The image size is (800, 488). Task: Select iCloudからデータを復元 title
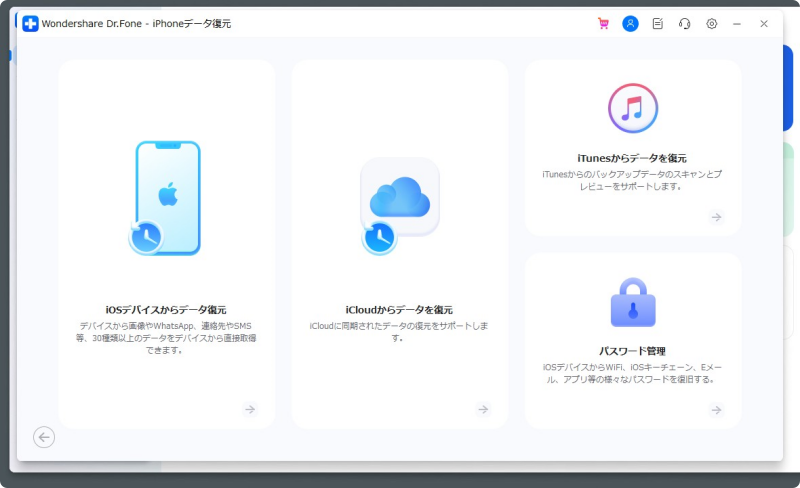(x=399, y=310)
